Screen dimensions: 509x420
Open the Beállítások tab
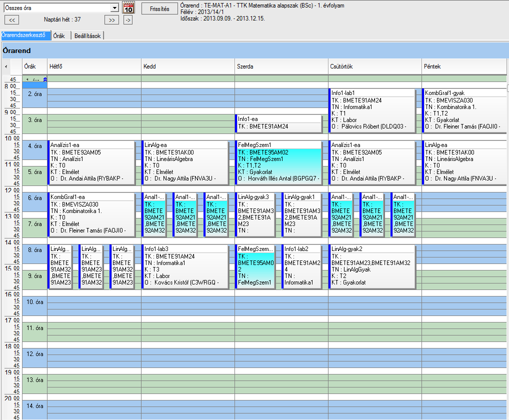pos(87,35)
